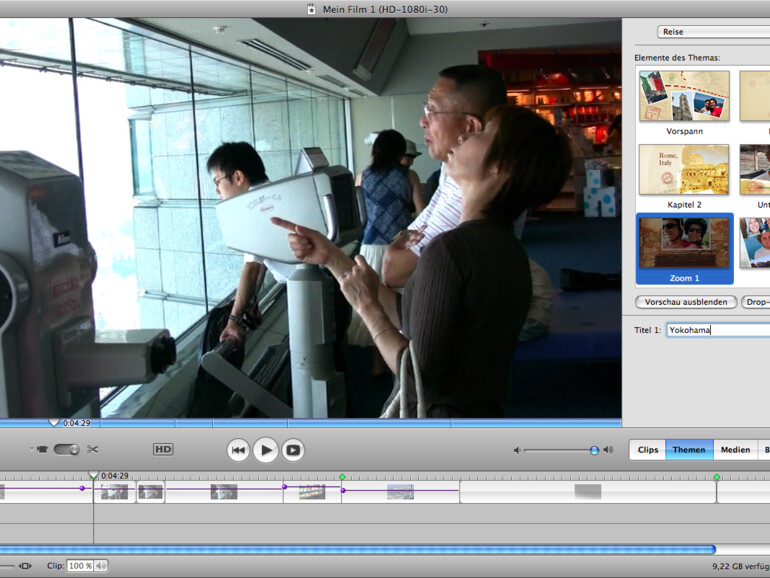This screenshot has width=770, height=578.
Task: Click the HD format indicator icon
Action: pos(163,450)
